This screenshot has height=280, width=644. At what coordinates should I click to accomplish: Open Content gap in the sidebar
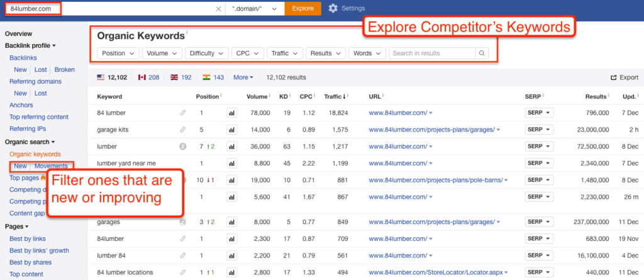pos(27,213)
